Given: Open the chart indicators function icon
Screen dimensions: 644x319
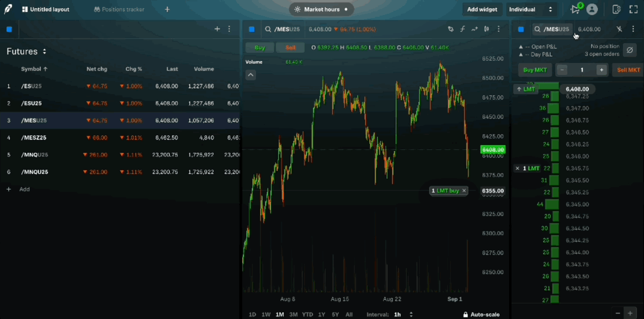Looking at the screenshot, I should coord(462,29).
